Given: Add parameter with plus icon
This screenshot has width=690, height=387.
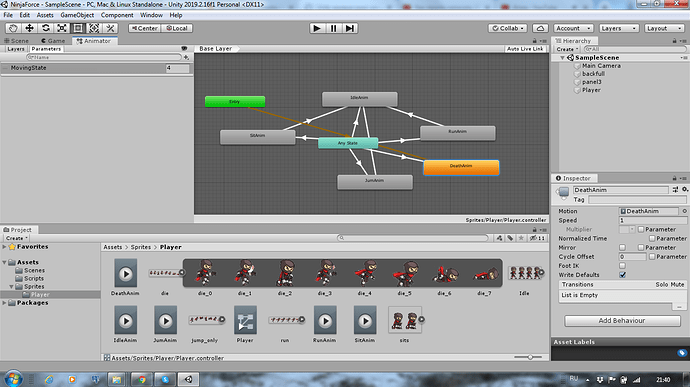Looking at the screenshot, I should (x=186, y=57).
